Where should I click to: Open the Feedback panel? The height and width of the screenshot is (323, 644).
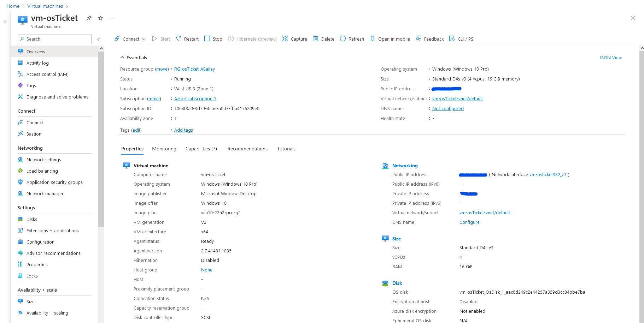point(429,39)
